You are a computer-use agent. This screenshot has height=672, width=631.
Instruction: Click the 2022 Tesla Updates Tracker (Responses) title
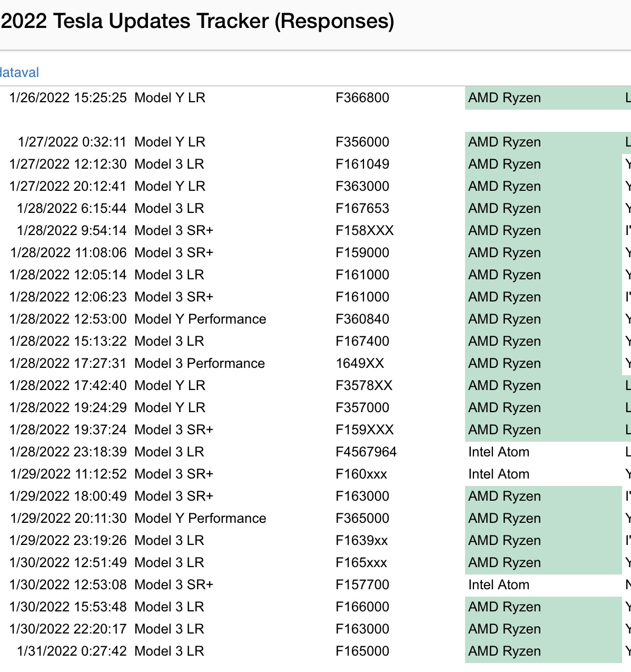coord(198,21)
